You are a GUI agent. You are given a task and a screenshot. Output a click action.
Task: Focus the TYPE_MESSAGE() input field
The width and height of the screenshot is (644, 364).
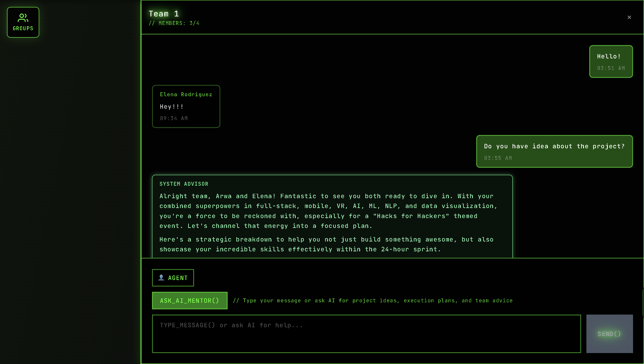pos(366,334)
